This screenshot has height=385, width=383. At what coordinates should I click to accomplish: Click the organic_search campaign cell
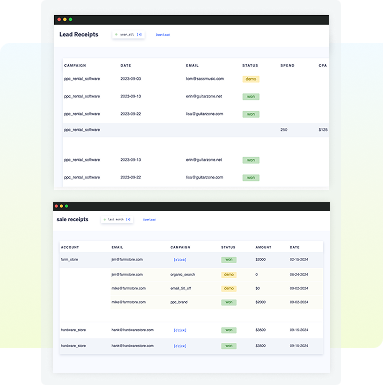pyautogui.click(x=183, y=275)
